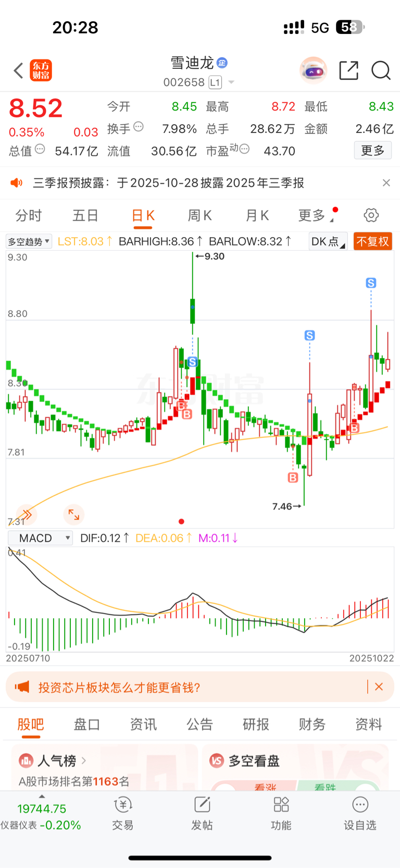This screenshot has width=400, height=868.
Task: Tap the BARHIGH:8.36 value
Action: click(160, 241)
